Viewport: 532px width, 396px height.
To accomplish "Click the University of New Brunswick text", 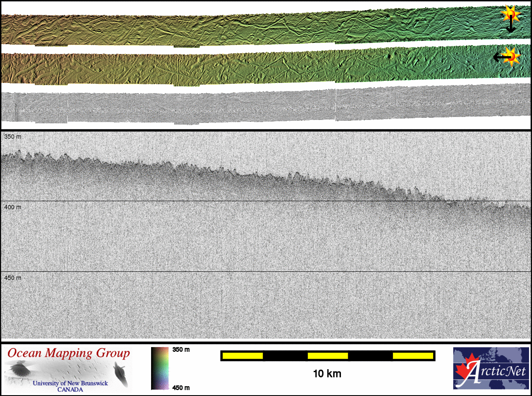I will pos(71,383).
